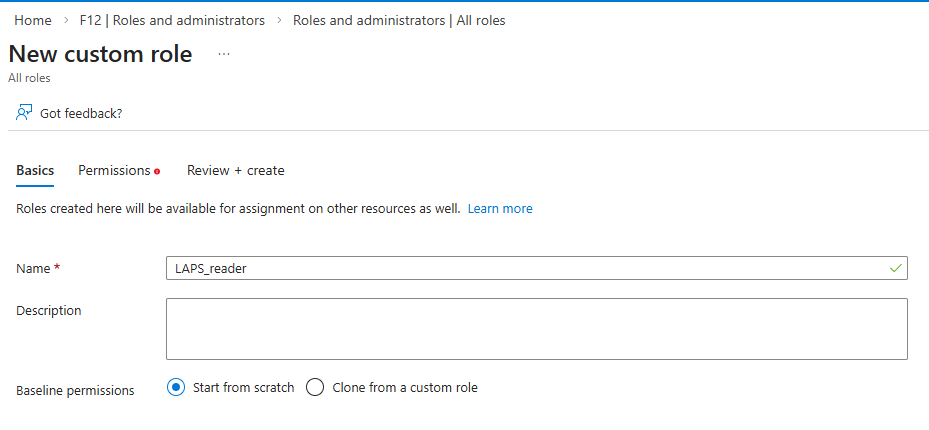The image size is (929, 430).
Task: Click the breadcrumb chevron after Home
Action: point(66,20)
